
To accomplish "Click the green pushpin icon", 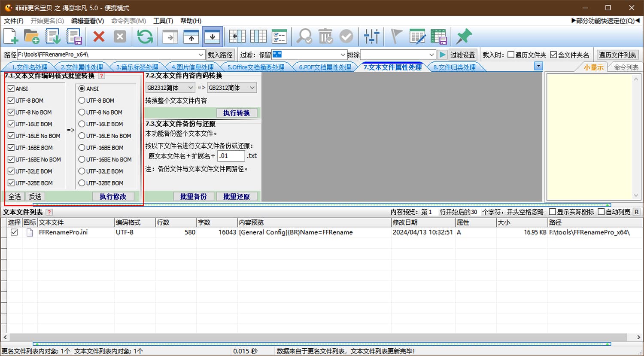I will point(464,37).
